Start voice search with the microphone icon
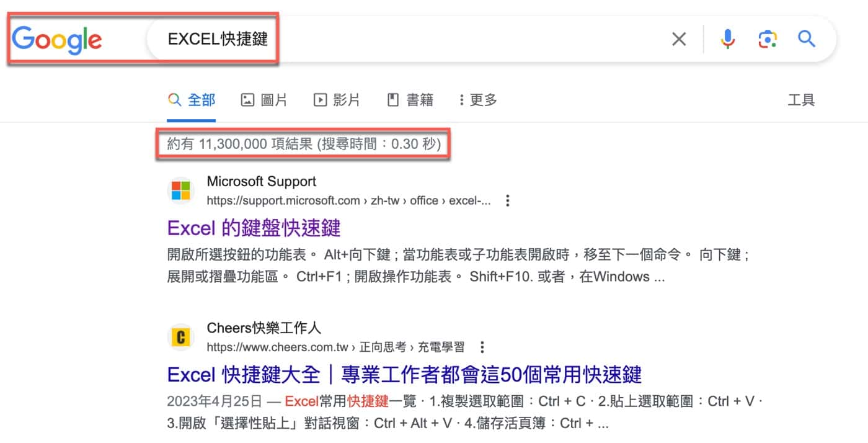The width and height of the screenshot is (868, 443). click(728, 39)
